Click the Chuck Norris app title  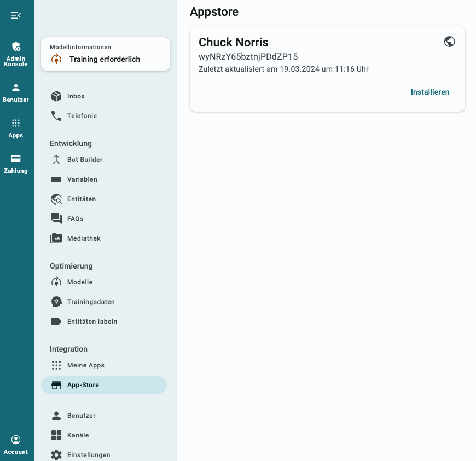(x=234, y=42)
